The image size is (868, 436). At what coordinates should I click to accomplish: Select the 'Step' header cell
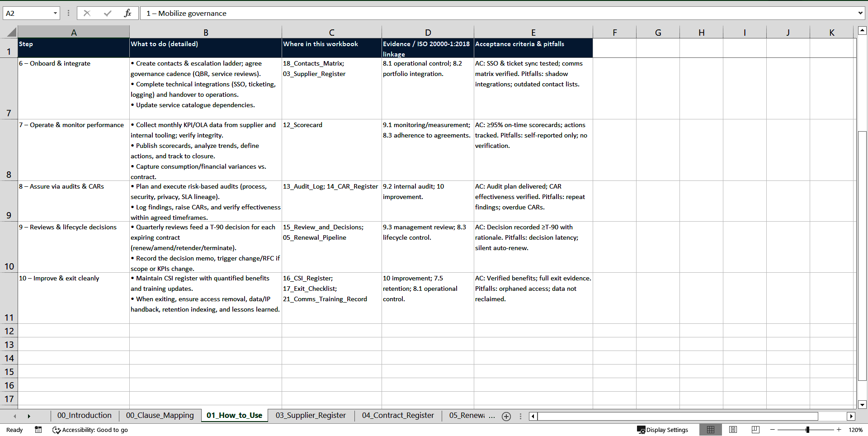click(74, 48)
